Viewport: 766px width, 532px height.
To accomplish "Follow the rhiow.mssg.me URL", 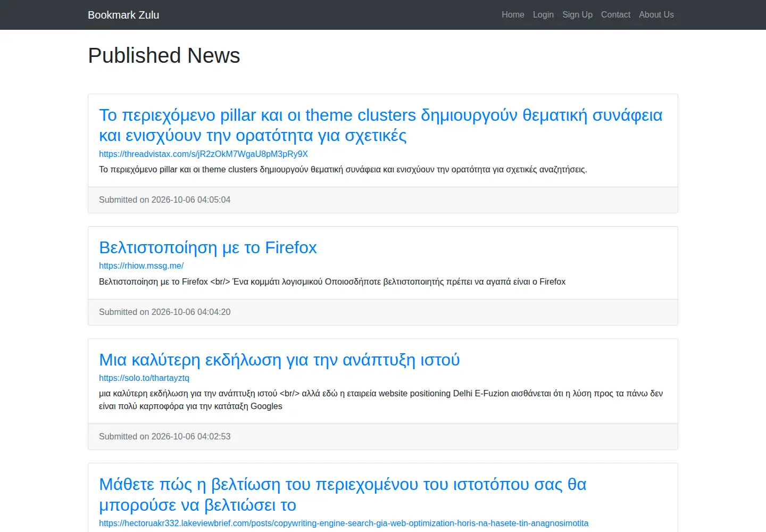I will 141,265.
